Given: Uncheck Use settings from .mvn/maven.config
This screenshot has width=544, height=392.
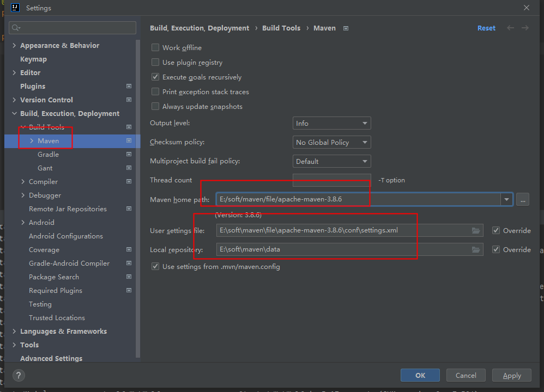Looking at the screenshot, I should [155, 267].
